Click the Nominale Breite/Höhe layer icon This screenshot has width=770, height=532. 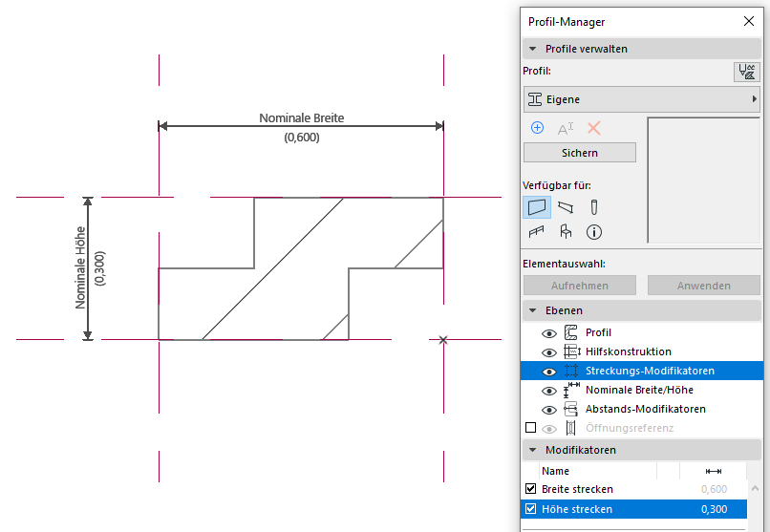click(x=571, y=390)
